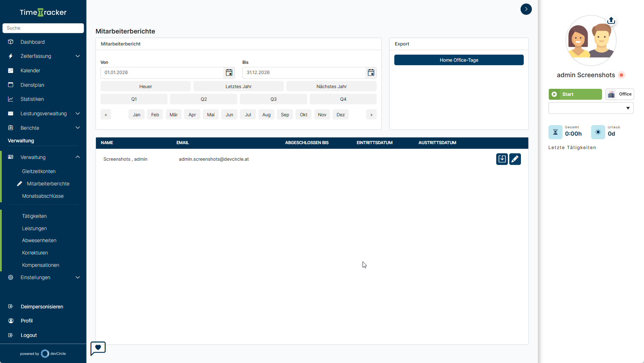Viewport: 644px width, 363px height.
Task: Click the Statistiken chart icon
Action: coord(11,99)
